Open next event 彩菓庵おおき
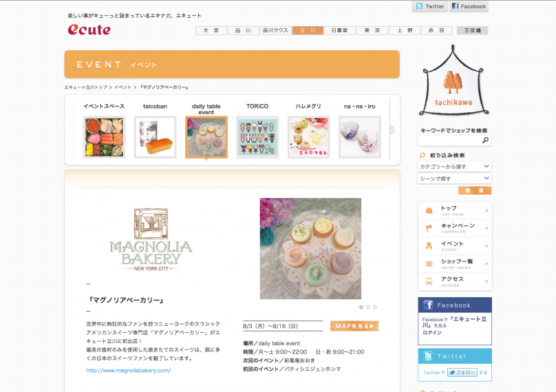Image resolution: width=556 pixels, height=392 pixels. [299, 360]
